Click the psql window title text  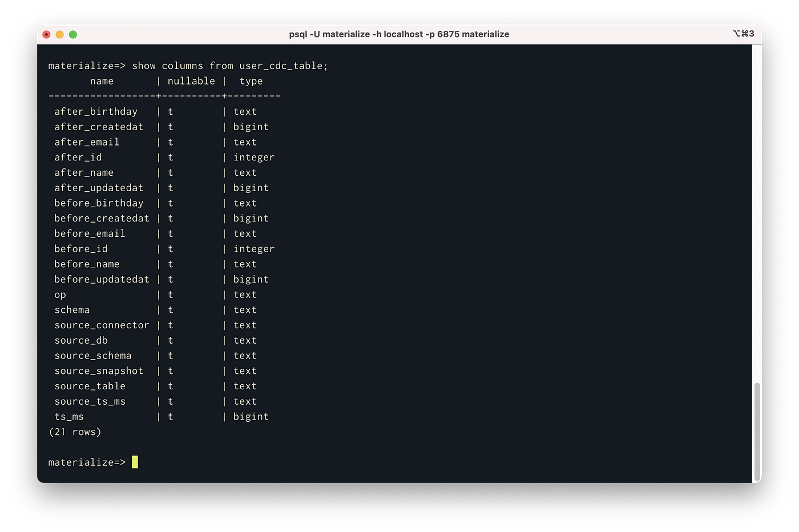[x=399, y=34]
